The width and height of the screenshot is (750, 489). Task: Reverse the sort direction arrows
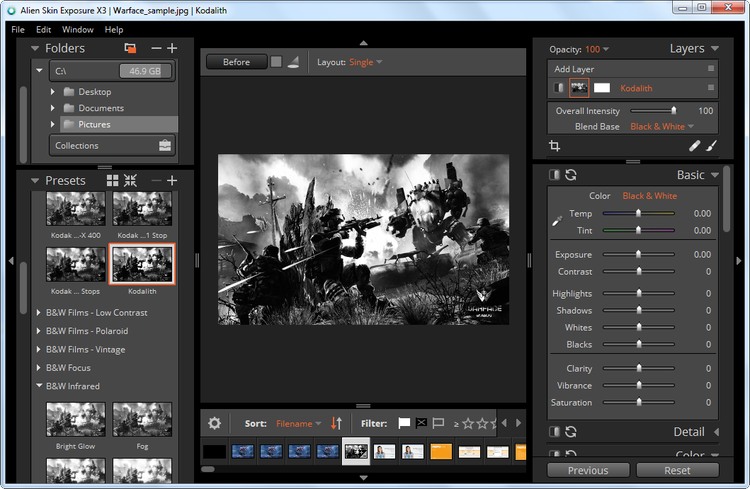[336, 423]
